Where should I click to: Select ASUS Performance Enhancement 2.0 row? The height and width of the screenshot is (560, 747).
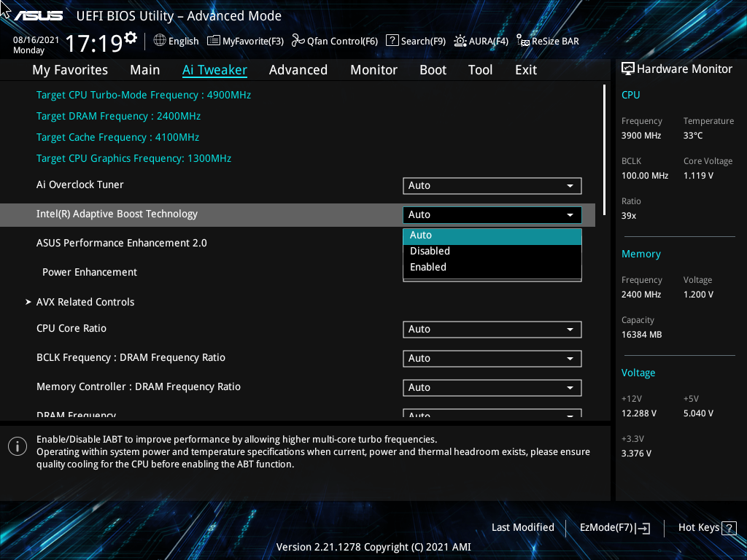coord(122,244)
